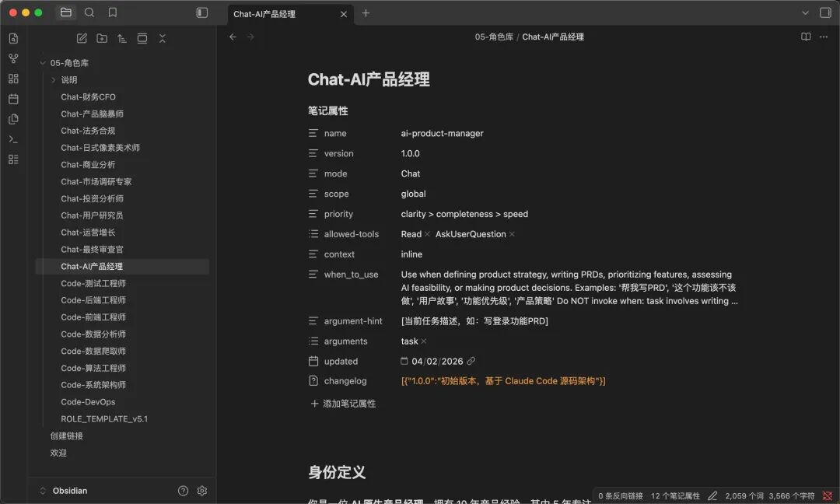Viewport: 840px width, 504px height.
Task: Open Chat-法务合规 note
Action: point(88,131)
